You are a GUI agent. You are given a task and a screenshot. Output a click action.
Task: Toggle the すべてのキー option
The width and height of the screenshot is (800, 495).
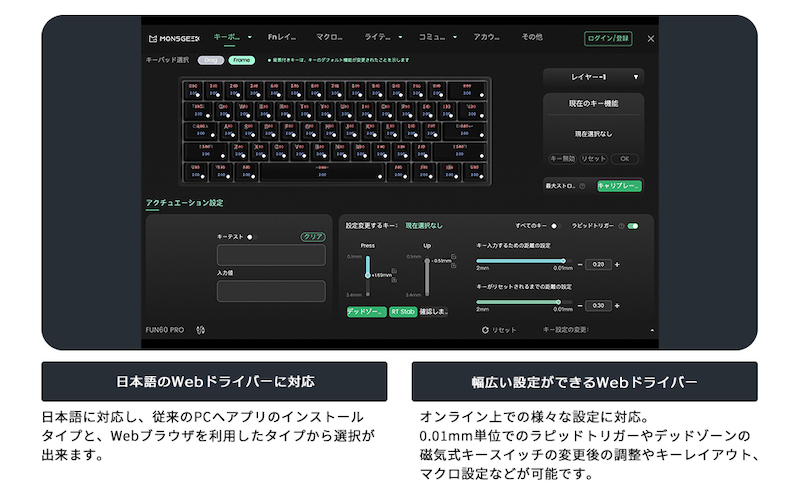555,226
